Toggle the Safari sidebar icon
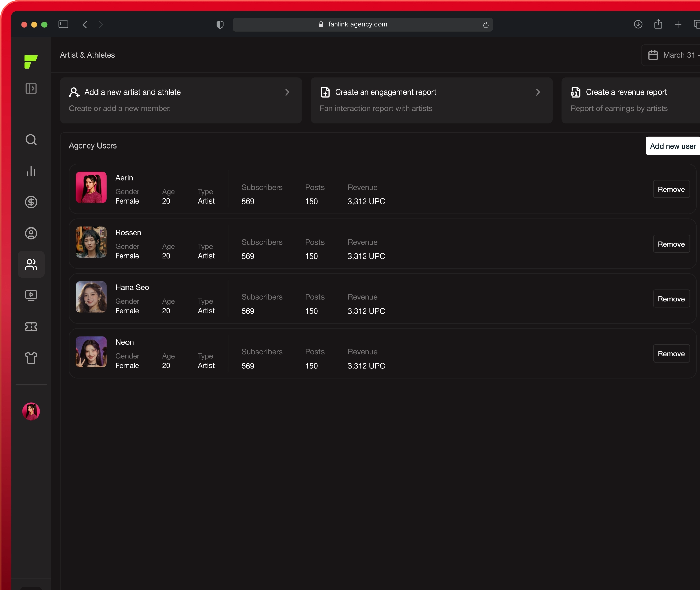This screenshot has height=590, width=700. 63,24
